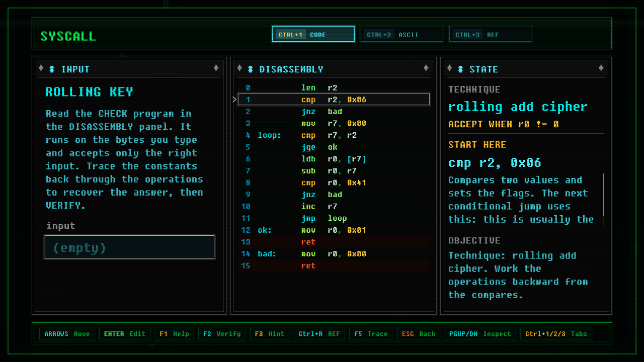644x362 pixels.
Task: Click the ENTER Edit shortcut button
Action: pos(125,333)
